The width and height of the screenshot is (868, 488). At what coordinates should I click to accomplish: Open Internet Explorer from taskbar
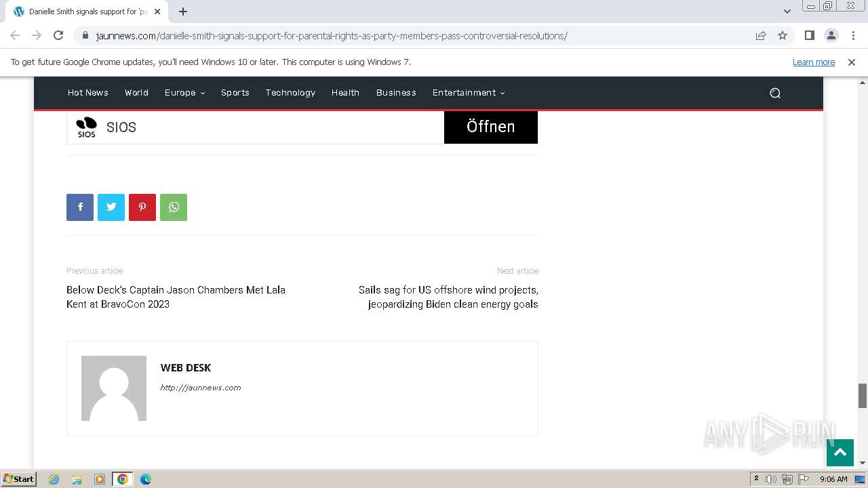[54, 479]
